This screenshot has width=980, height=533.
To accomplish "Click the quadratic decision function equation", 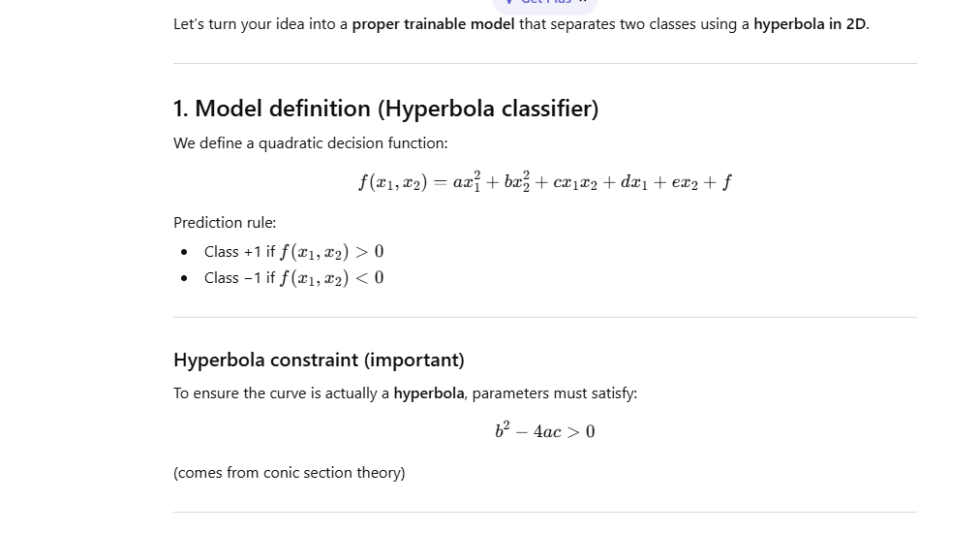I will point(544,181).
